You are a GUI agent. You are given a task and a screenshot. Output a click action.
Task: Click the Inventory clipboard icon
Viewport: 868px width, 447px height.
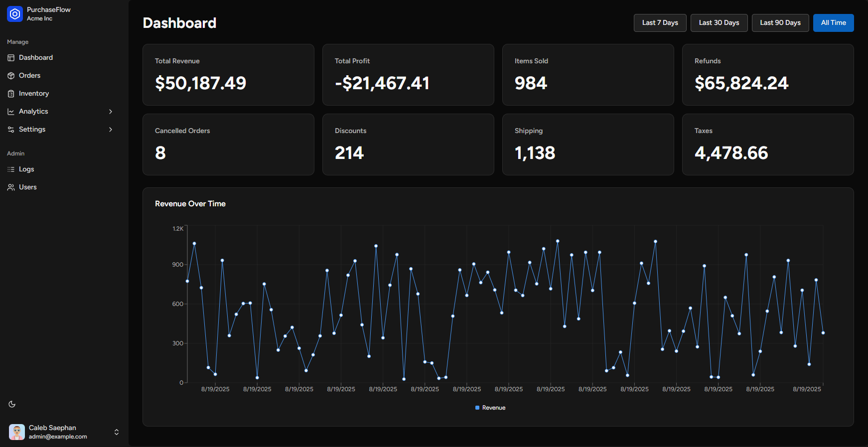point(11,94)
